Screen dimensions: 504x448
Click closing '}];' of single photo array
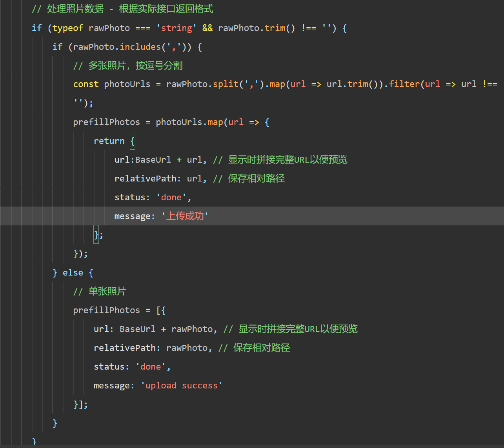(x=80, y=404)
